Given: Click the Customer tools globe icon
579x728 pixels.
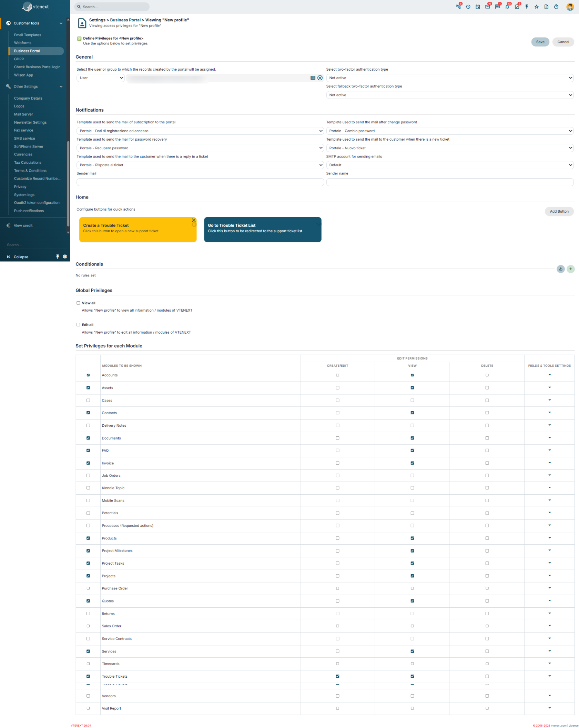Looking at the screenshot, I should point(8,23).
